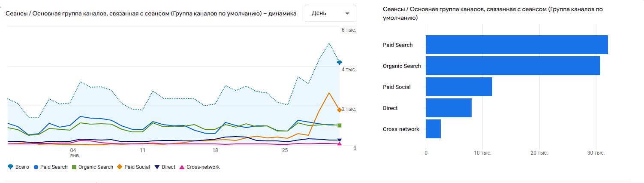Viewport: 644px width, 183px height.
Task: Click the Paid Search label in the bar chart
Action: [397, 45]
